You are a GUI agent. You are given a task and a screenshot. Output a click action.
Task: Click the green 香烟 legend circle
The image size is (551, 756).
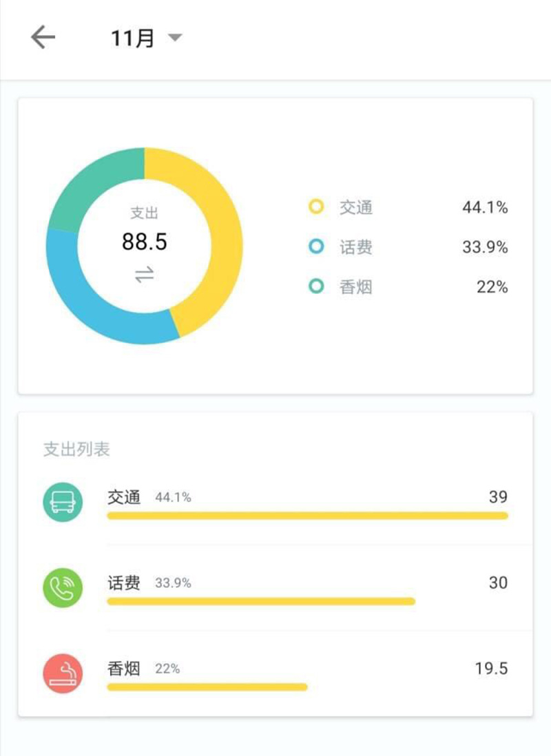point(316,286)
